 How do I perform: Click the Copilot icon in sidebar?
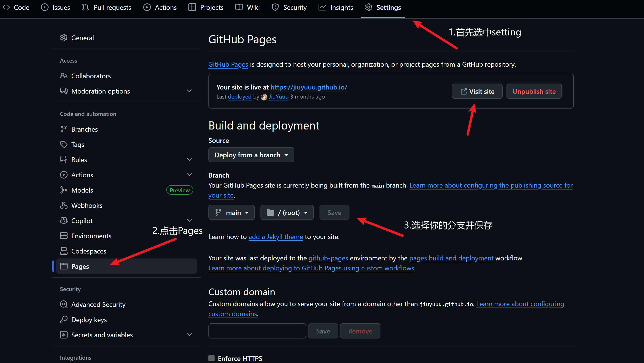pyautogui.click(x=64, y=220)
